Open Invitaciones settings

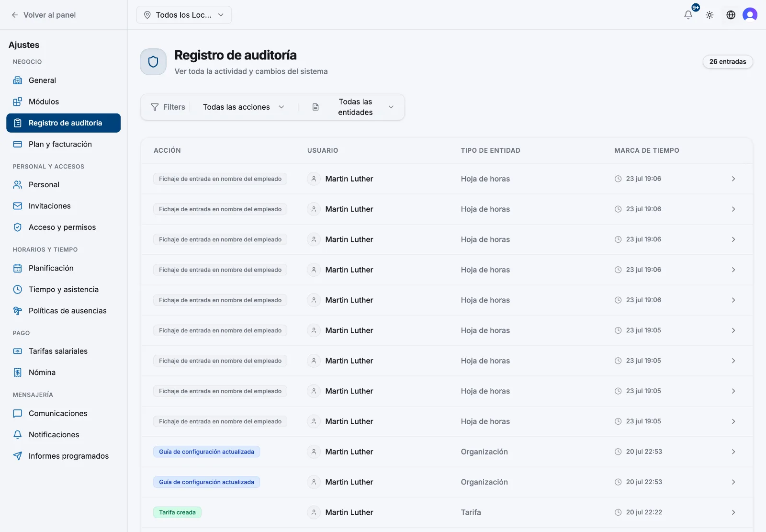pos(63,206)
